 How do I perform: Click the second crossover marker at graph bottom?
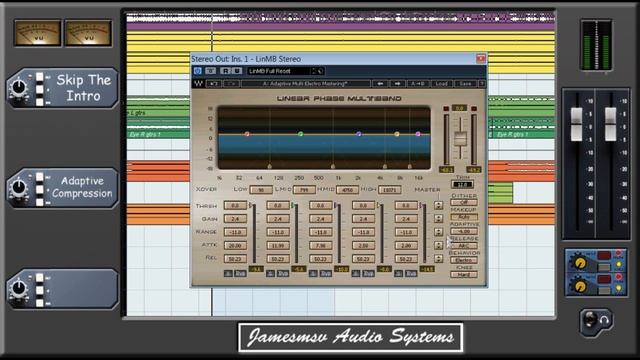pyautogui.click(x=333, y=166)
